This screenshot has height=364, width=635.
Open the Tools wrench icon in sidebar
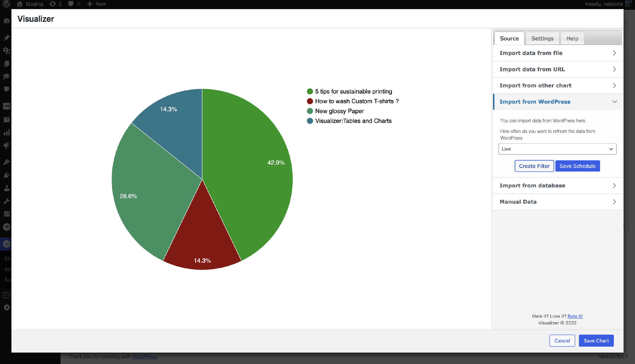pos(7,201)
